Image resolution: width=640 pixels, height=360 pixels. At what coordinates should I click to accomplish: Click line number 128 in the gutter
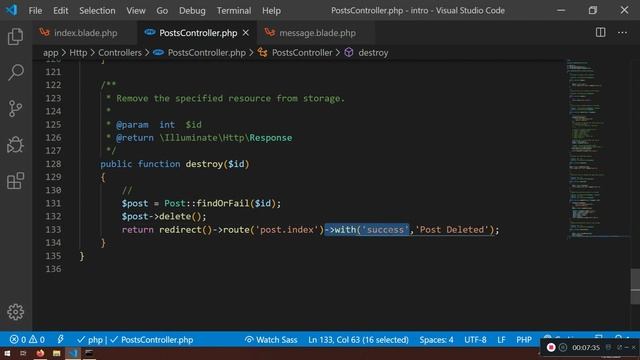(x=53, y=164)
